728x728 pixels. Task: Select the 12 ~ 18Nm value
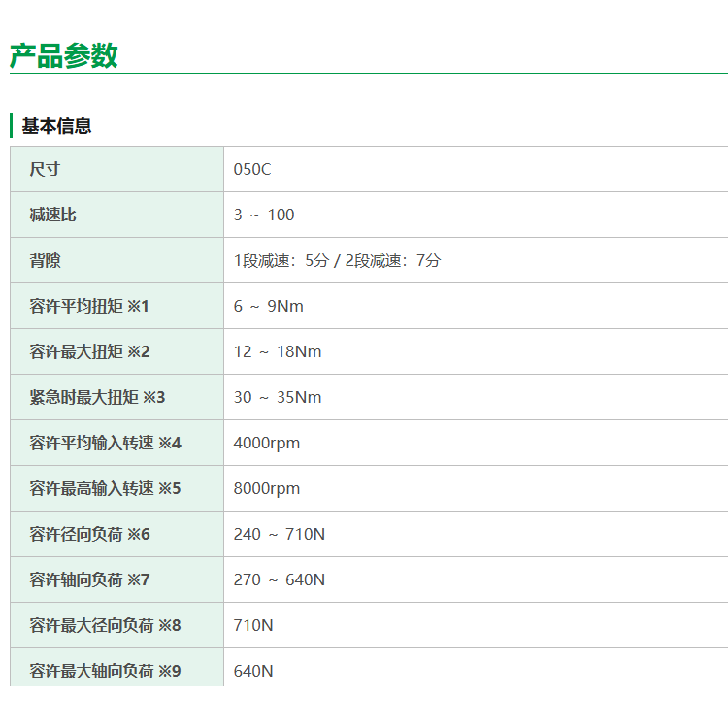coord(278,351)
